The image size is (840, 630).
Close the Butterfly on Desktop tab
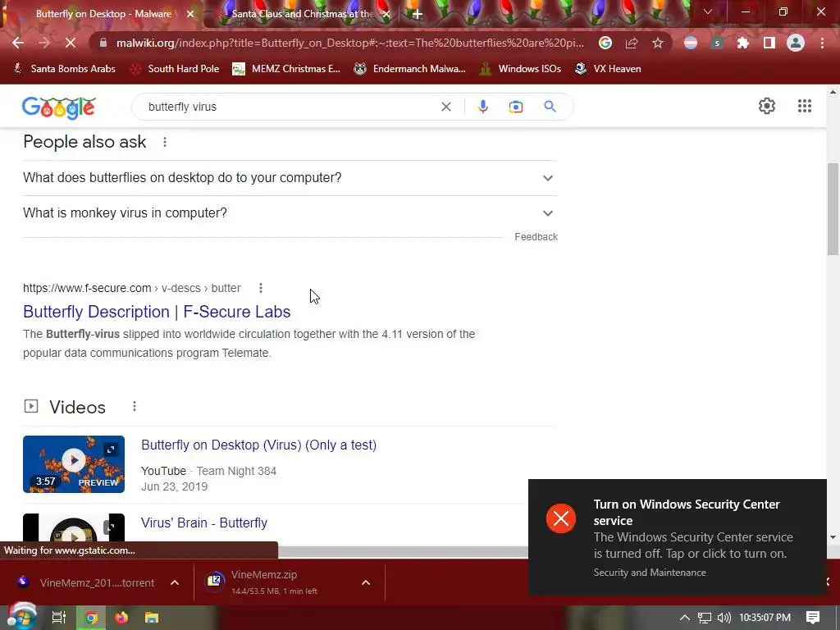190,14
